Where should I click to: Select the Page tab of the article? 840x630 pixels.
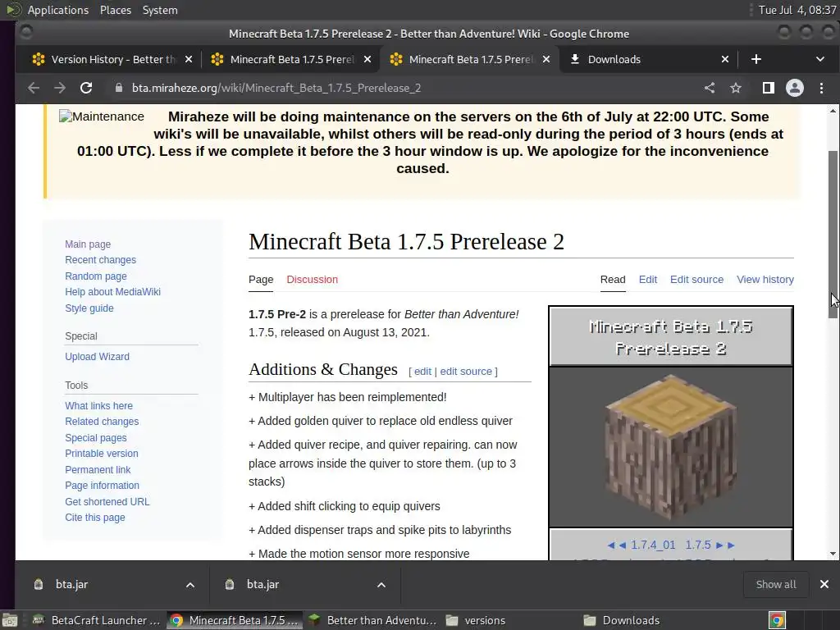pos(261,279)
